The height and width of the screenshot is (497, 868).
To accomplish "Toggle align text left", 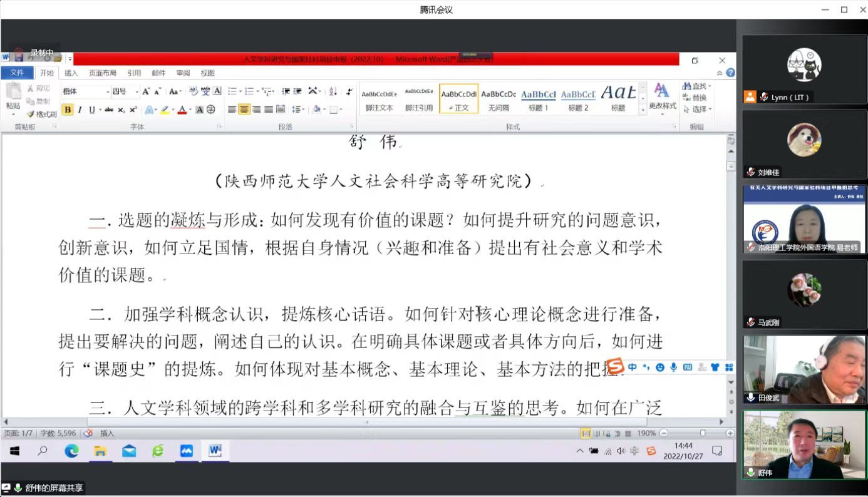I will [x=232, y=109].
